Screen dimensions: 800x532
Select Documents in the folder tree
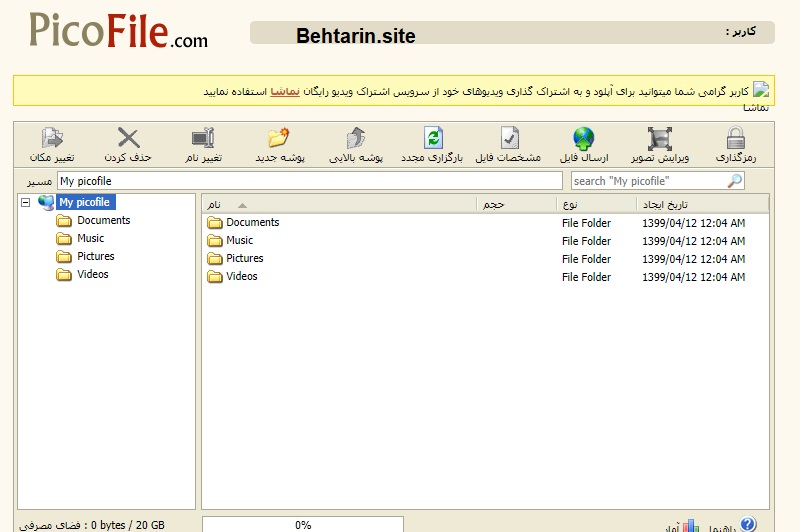(104, 220)
